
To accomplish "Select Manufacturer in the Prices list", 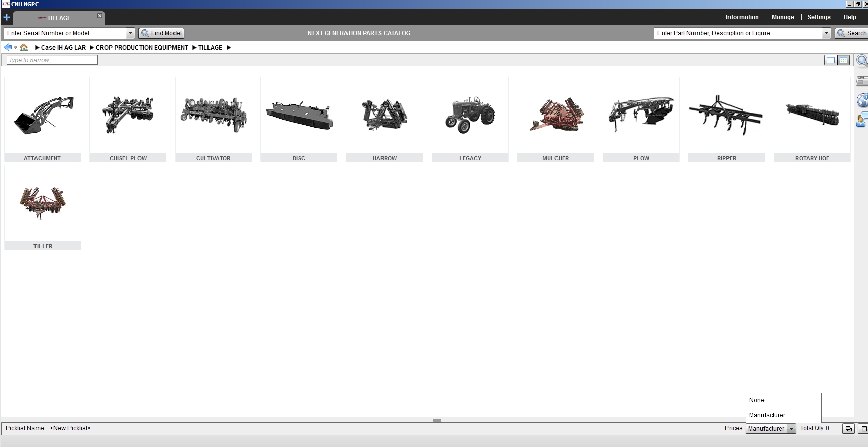I will pyautogui.click(x=783, y=415).
